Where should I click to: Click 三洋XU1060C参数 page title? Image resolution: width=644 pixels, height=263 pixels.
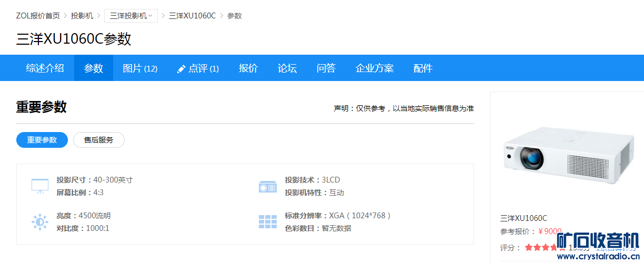click(74, 39)
